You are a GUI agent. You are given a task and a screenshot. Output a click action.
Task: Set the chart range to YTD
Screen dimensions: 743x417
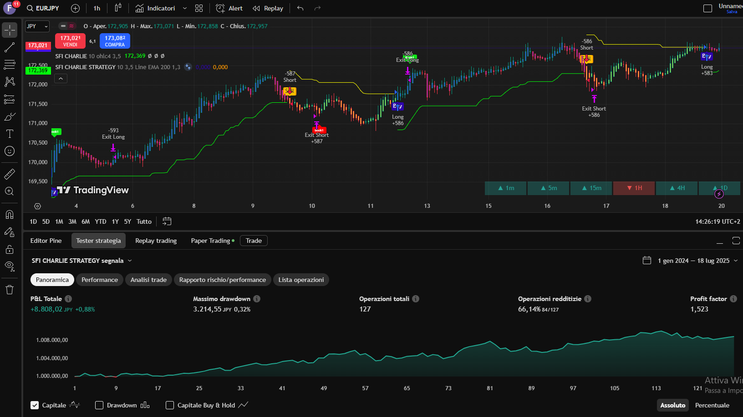[x=100, y=222]
